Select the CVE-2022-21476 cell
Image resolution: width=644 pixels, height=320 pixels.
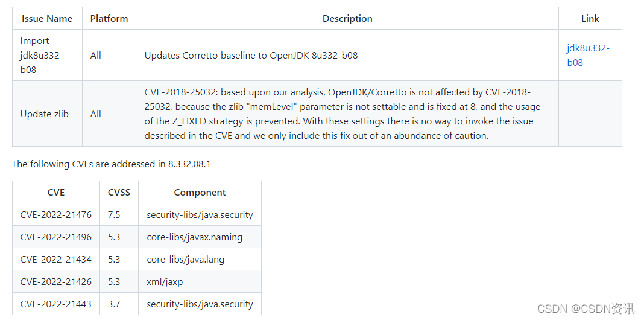pos(56,214)
